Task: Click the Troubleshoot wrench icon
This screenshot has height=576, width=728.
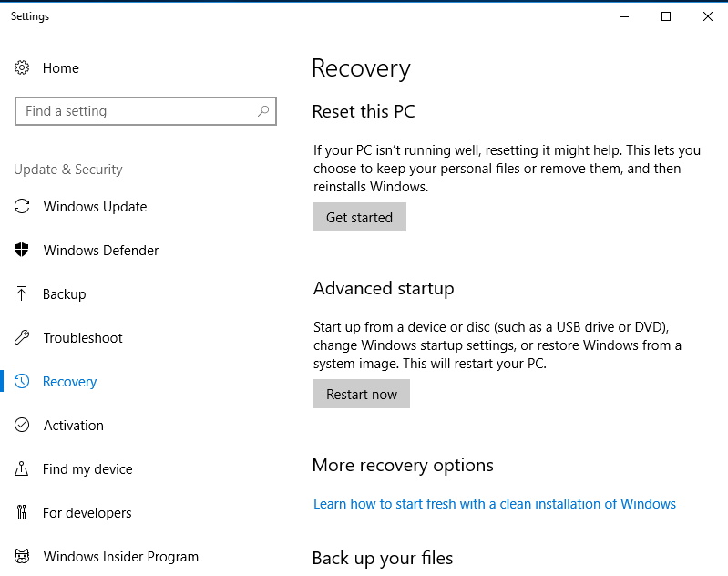Action: tap(22, 337)
